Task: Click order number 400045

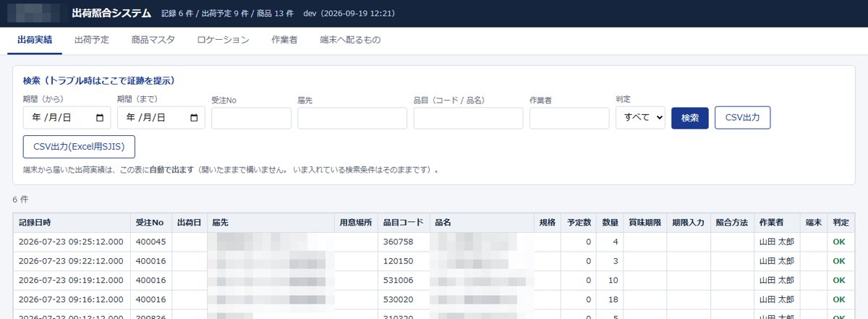Action: coord(150,242)
